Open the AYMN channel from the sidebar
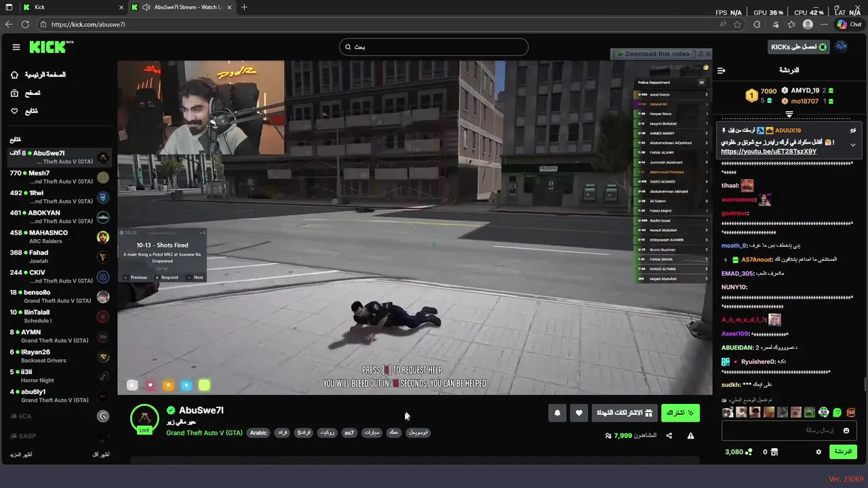Image resolution: width=868 pixels, height=488 pixels. pos(59,336)
